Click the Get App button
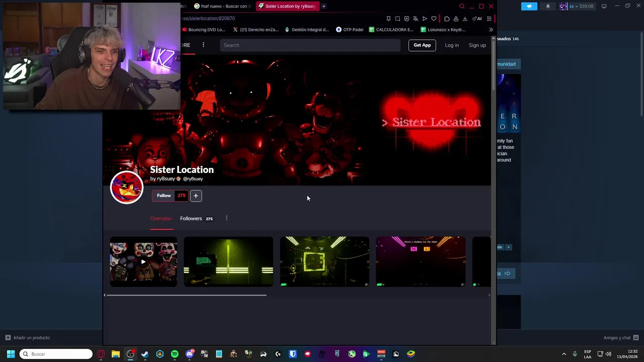Image resolution: width=644 pixels, height=362 pixels. (x=422, y=45)
